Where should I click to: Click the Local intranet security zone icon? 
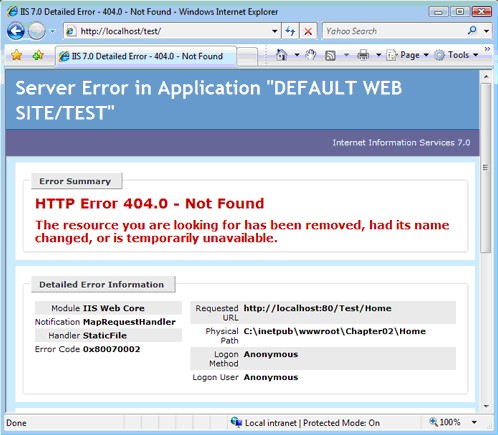click(236, 423)
